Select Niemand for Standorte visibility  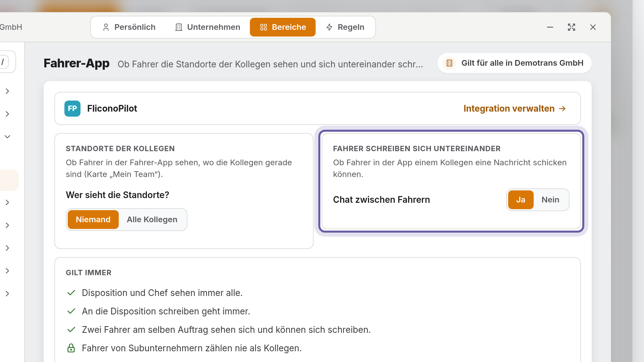pos(93,220)
